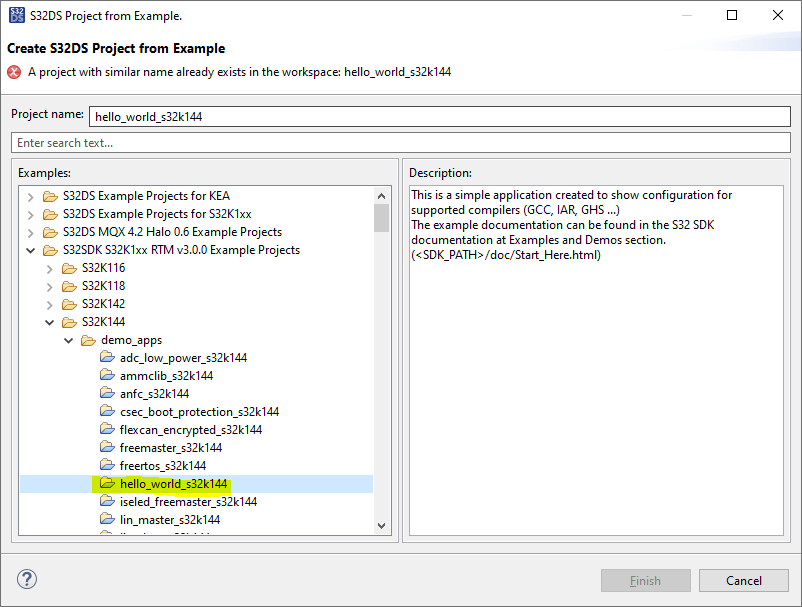Click folder icon for S32DS Example Projects for KEA

click(x=50, y=196)
